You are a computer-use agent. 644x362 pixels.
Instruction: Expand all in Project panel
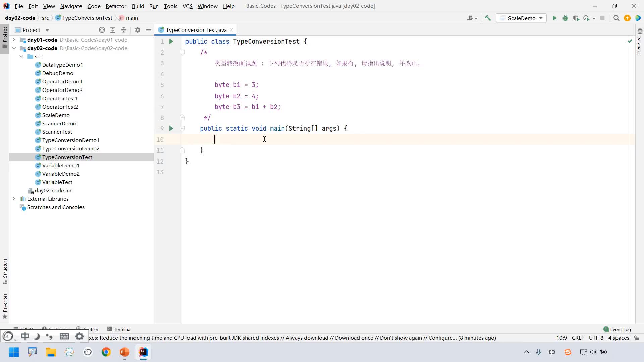pos(113,30)
